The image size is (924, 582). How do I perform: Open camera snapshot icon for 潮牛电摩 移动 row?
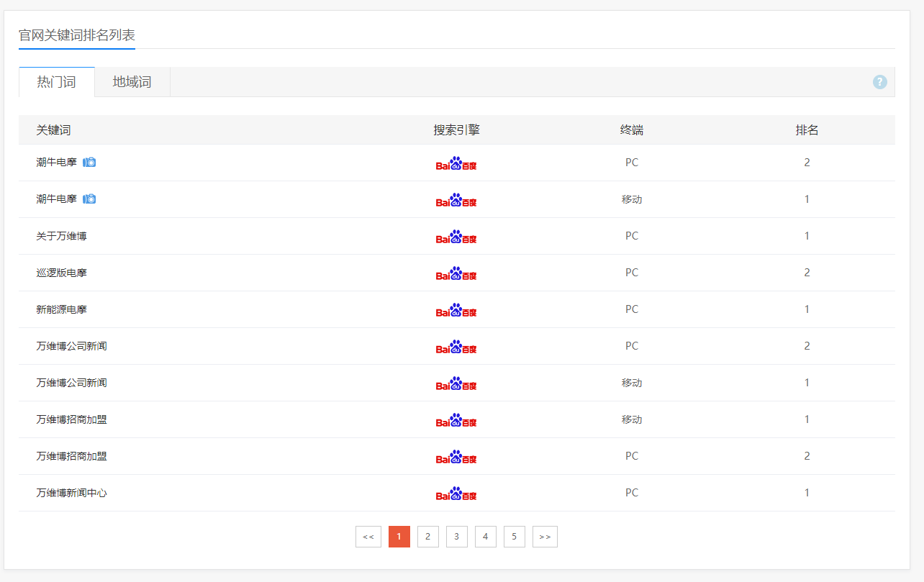[89, 199]
